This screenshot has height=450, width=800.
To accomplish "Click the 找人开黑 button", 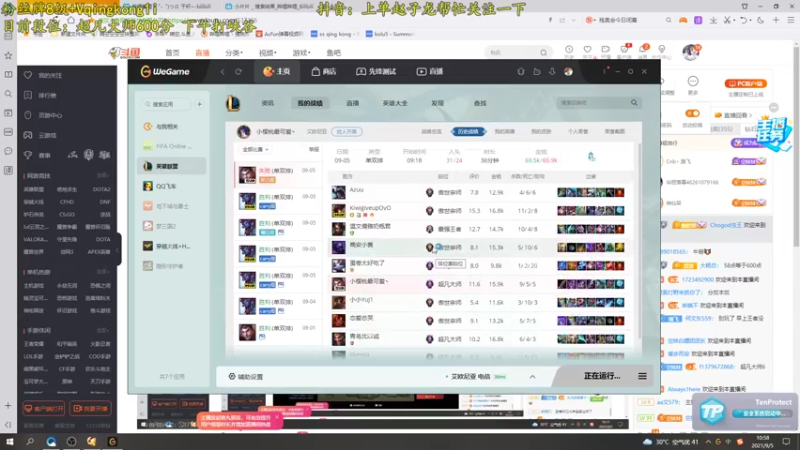I will (x=346, y=132).
